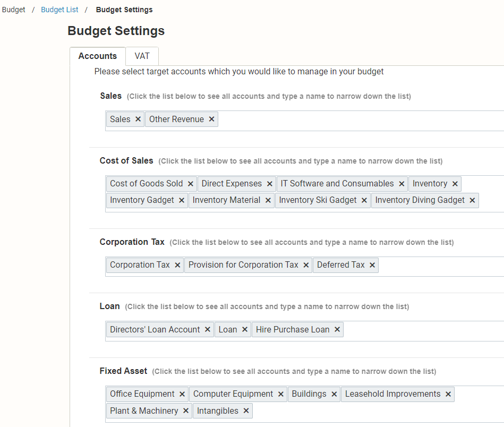Open the Sales accounts selection list
This screenshot has width=504, height=427.
[x=360, y=121]
